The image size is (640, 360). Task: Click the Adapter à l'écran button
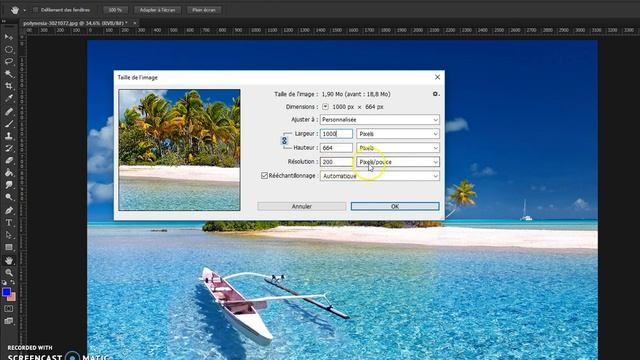(x=158, y=10)
